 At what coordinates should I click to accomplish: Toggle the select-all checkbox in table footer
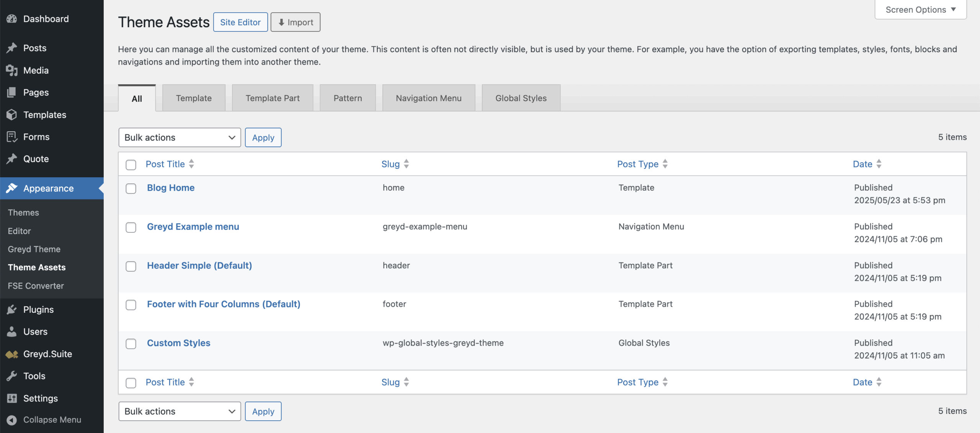pos(131,383)
